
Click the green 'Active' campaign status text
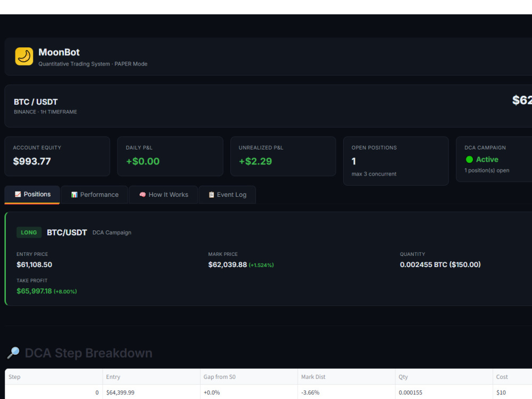[487, 160]
